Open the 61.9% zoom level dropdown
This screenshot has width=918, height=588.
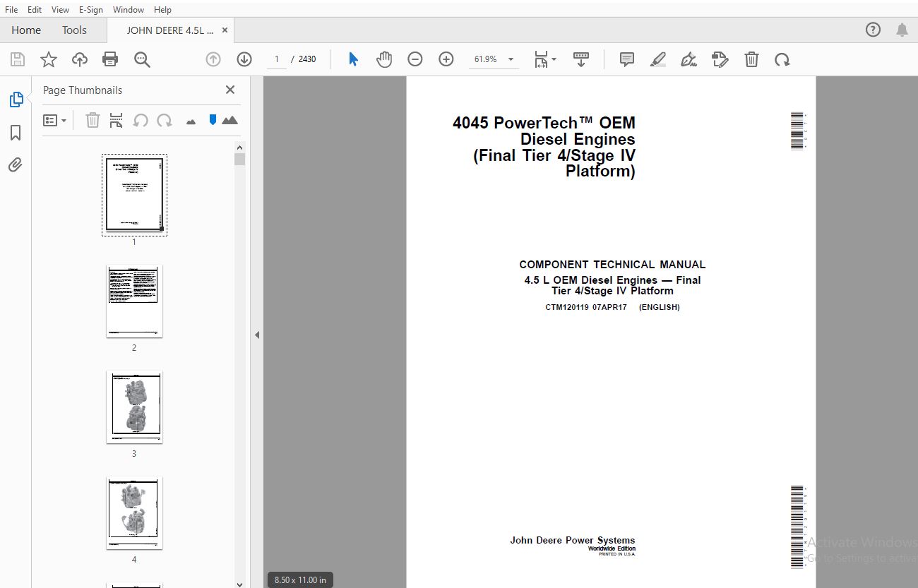coord(511,60)
